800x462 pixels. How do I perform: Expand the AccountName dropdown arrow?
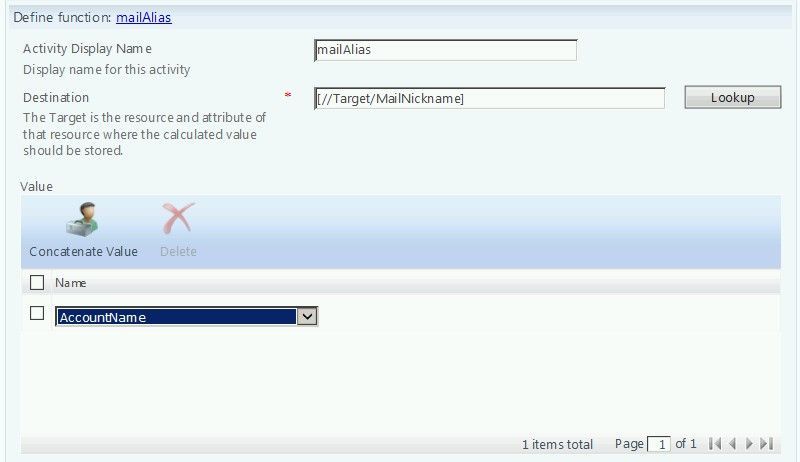tap(307, 317)
